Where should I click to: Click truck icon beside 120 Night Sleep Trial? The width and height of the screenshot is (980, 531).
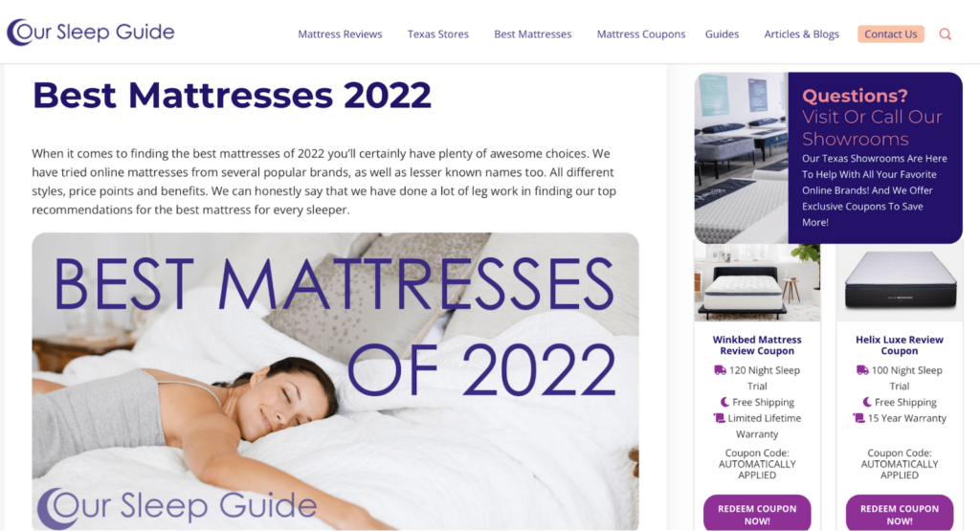720,370
